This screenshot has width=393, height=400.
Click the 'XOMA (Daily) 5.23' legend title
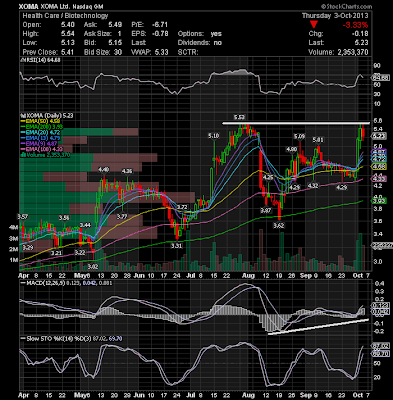tap(47, 116)
